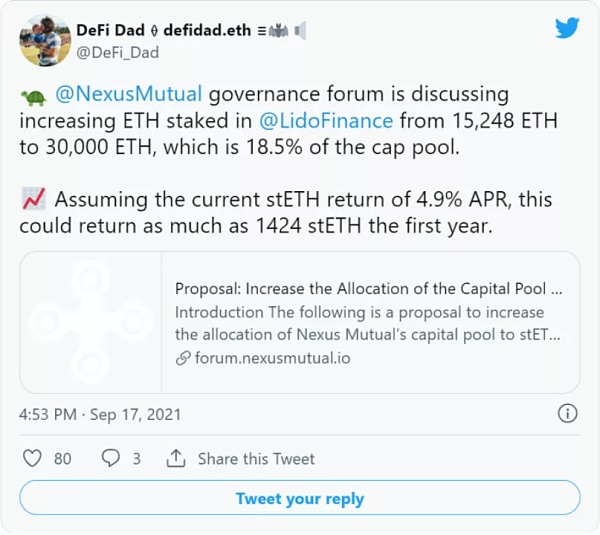Click the Tweet your reply button
Image resolution: width=600 pixels, height=535 pixels.
300,498
